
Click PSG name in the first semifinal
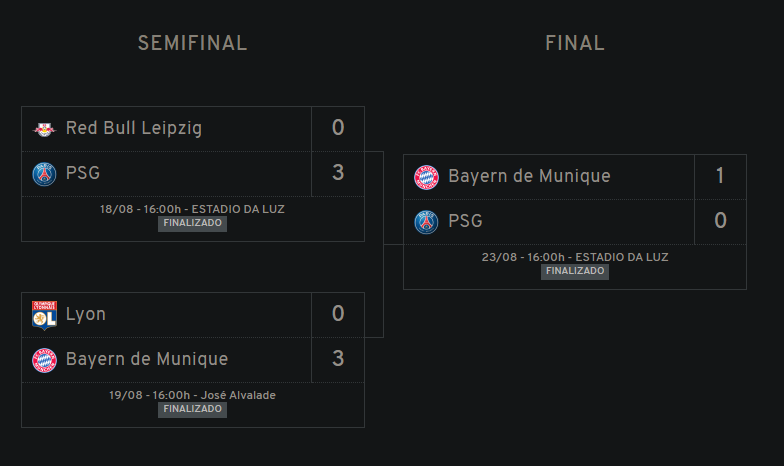point(83,172)
